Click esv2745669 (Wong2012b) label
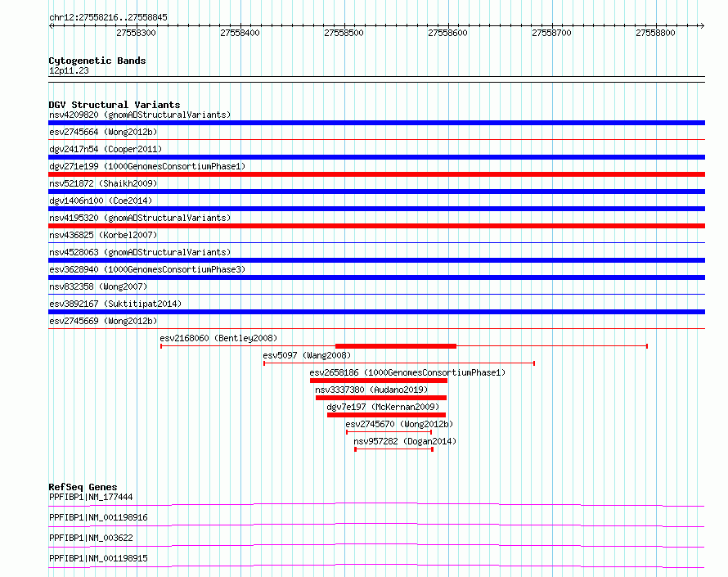 coord(103,321)
